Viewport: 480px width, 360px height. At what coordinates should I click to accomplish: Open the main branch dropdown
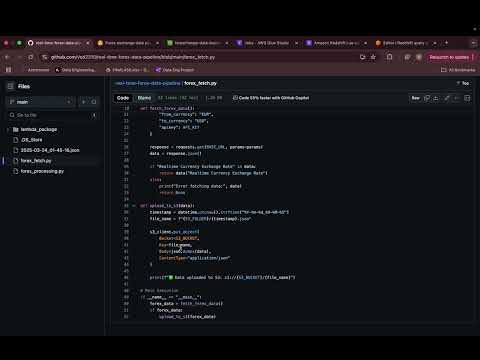pyautogui.click(x=41, y=102)
